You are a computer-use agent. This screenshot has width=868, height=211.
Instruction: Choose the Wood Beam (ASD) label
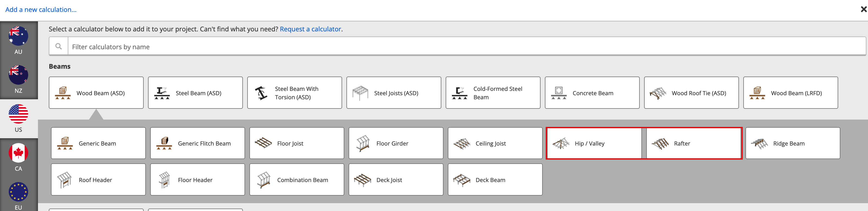pyautogui.click(x=100, y=93)
